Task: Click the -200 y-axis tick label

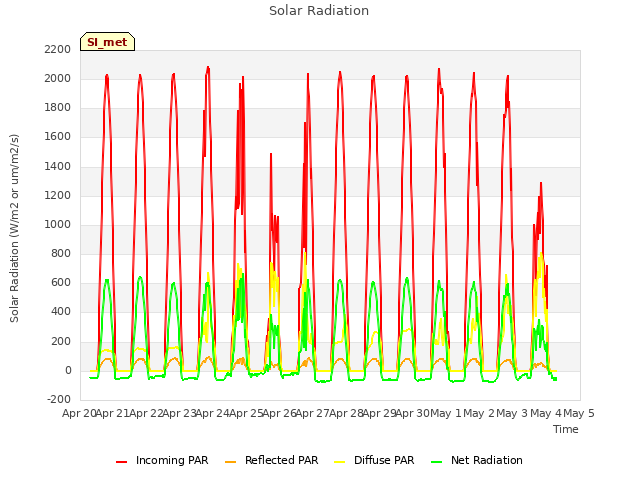Action: (59, 400)
